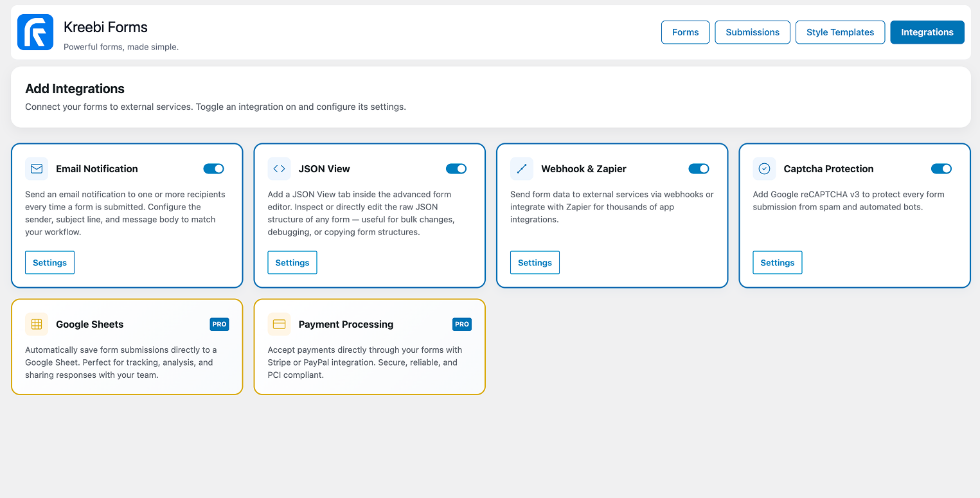Click the JSON View code brackets icon
Screen dimensions: 980x498
point(279,168)
